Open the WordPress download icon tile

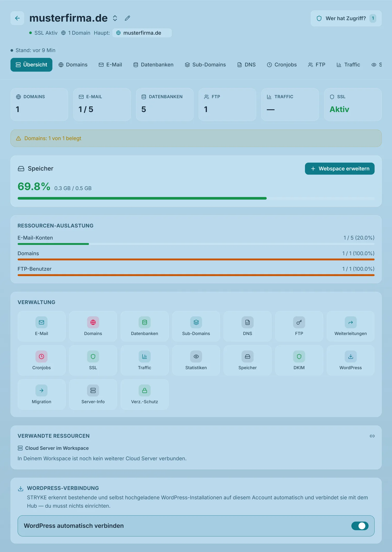coord(350,360)
